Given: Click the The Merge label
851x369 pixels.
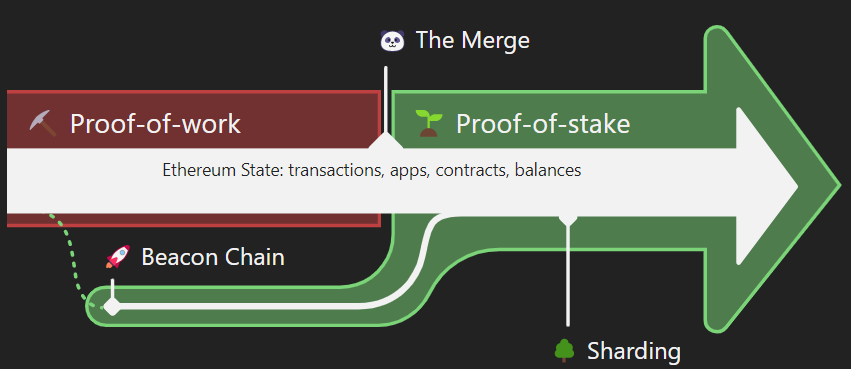Looking at the screenshot, I should [x=473, y=41].
